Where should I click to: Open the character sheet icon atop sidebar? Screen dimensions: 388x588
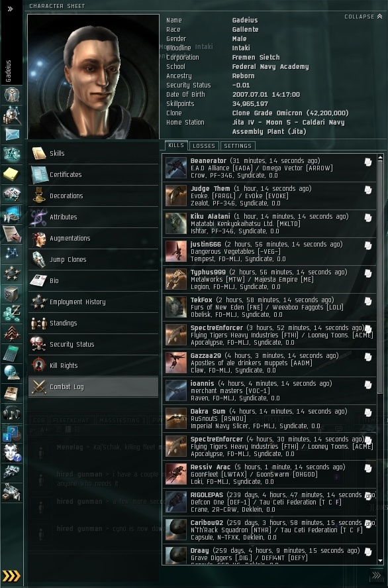(x=12, y=94)
